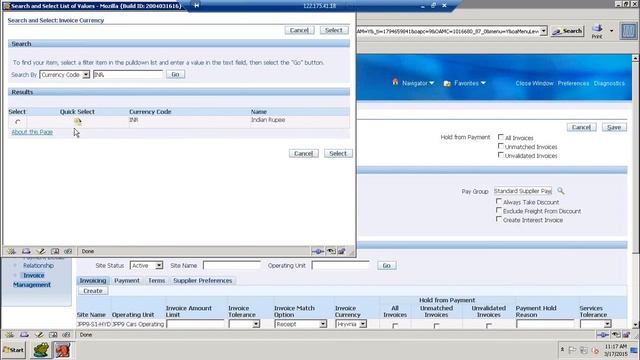This screenshot has width=640, height=360.
Task: Open the About this Page link
Action: 32,132
